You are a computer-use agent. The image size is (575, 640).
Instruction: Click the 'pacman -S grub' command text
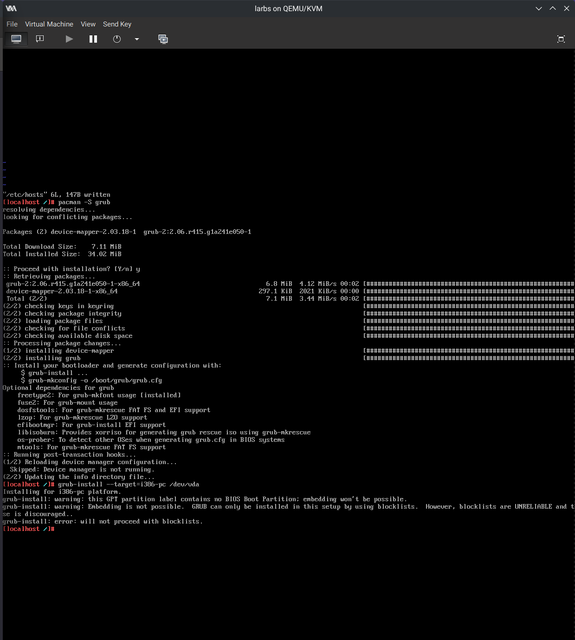[84, 202]
